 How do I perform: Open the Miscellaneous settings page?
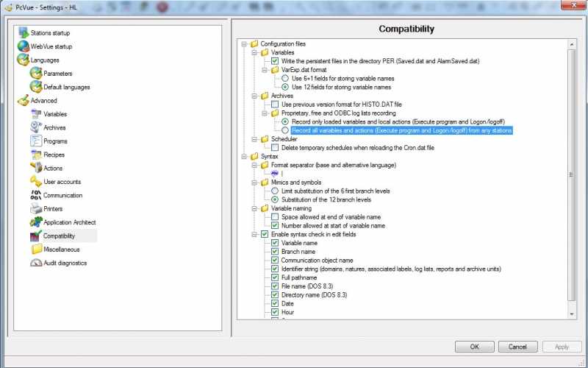click(x=62, y=249)
